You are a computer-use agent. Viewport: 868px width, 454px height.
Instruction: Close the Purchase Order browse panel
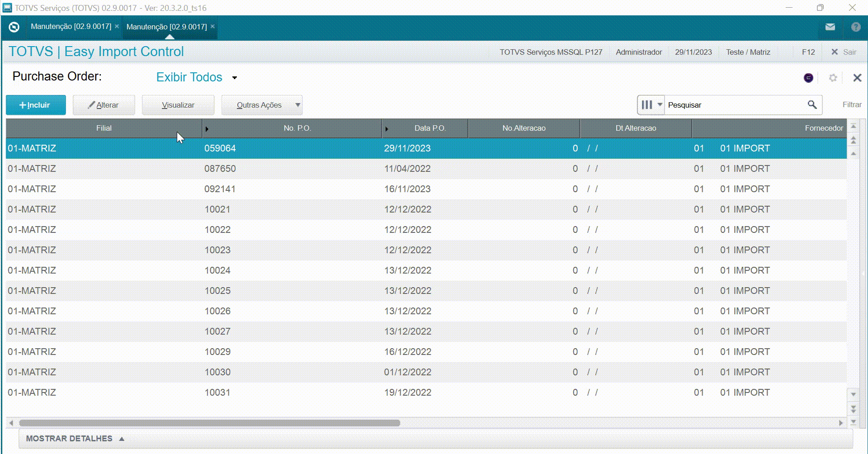click(857, 78)
